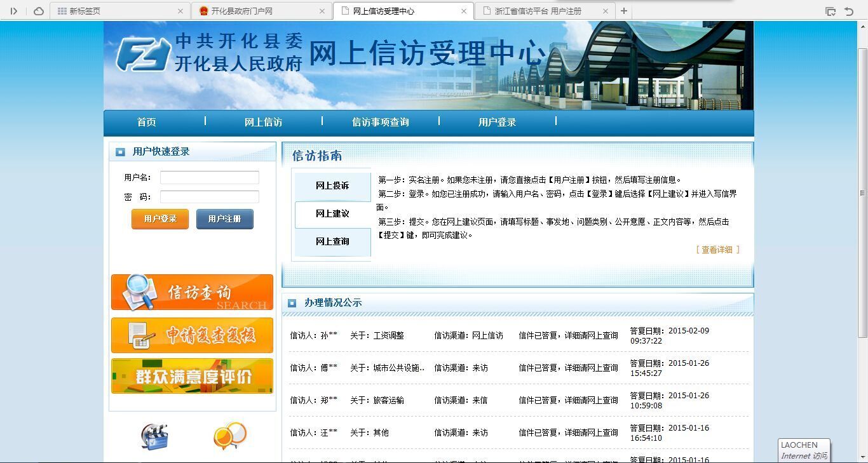The width and height of the screenshot is (868, 463).
Task: Click the sidebar toggle icon in browser
Action: [14, 11]
